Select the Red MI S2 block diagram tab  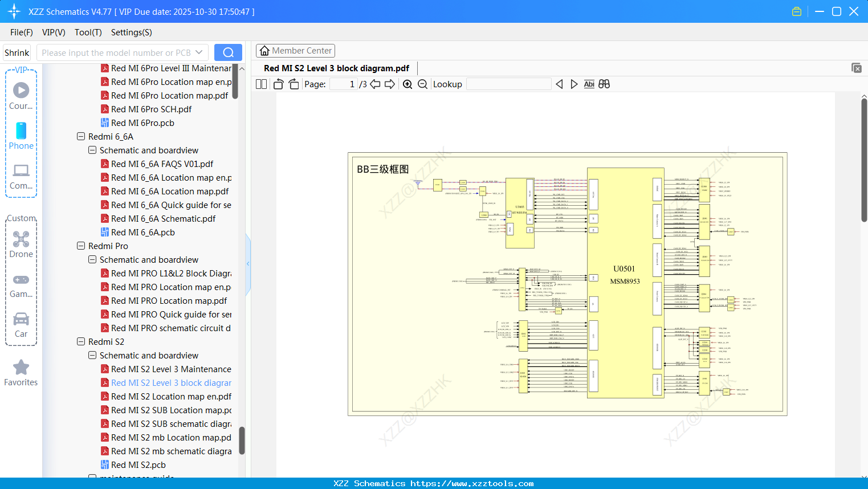pyautogui.click(x=336, y=68)
